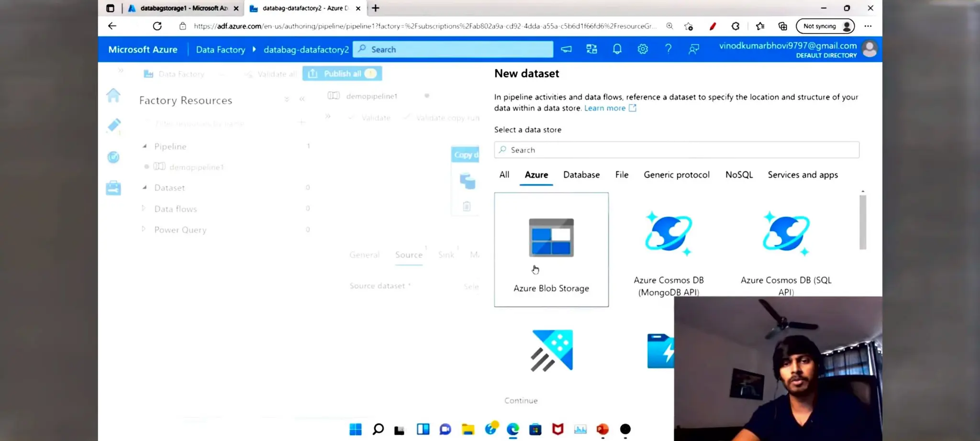Open the help question mark icon

pos(668,49)
